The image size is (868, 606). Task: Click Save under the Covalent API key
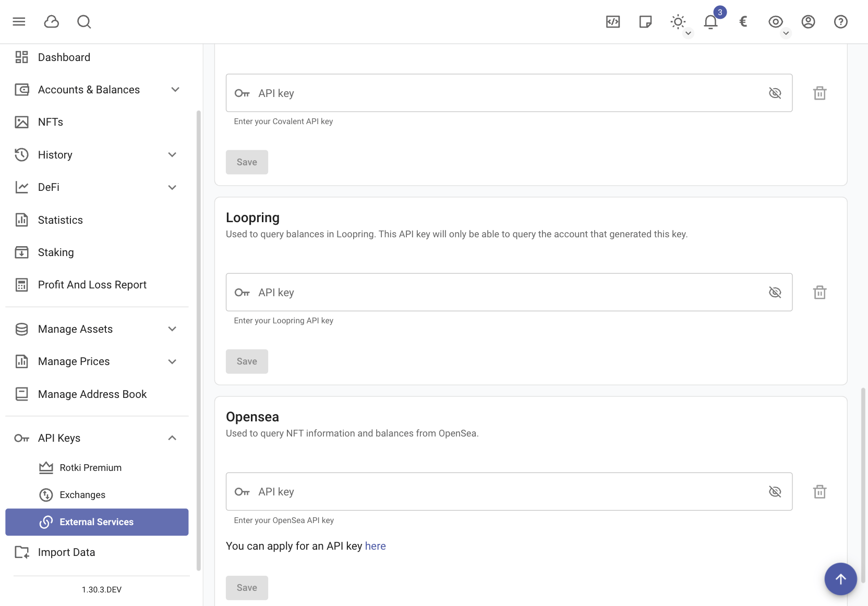tap(247, 162)
